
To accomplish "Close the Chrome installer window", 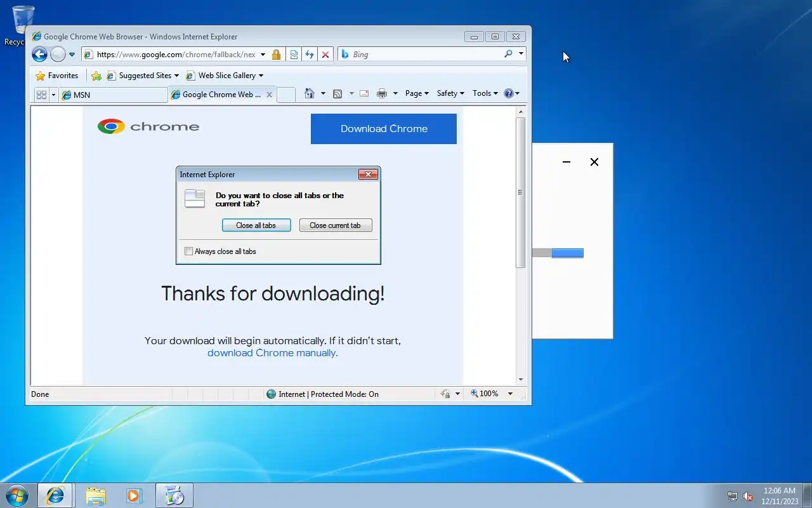I will click(594, 162).
